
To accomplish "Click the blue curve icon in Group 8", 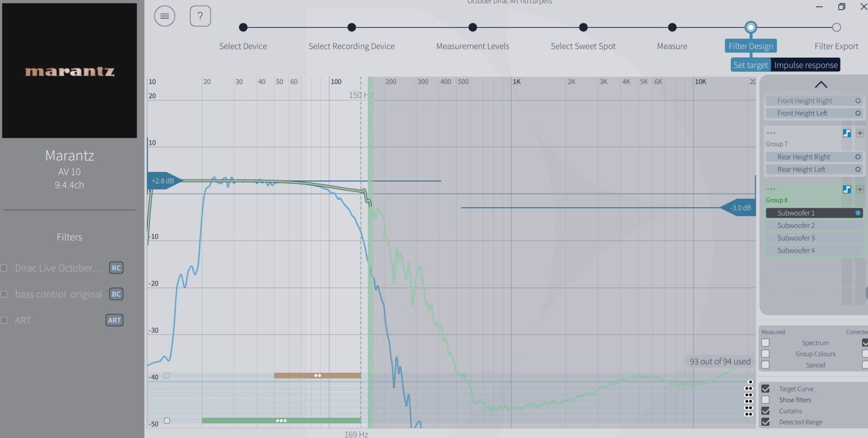I will click(x=847, y=189).
